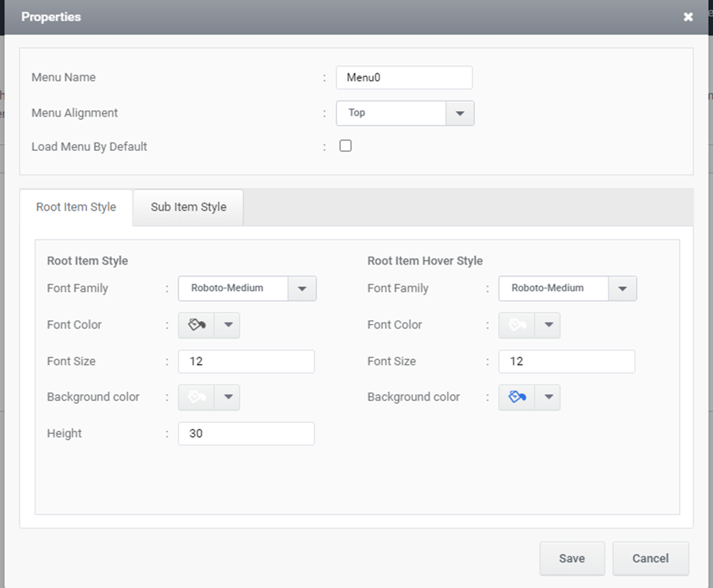The height and width of the screenshot is (588, 713).
Task: Open Hover Font Color dropdown arrow
Action: tap(548, 325)
